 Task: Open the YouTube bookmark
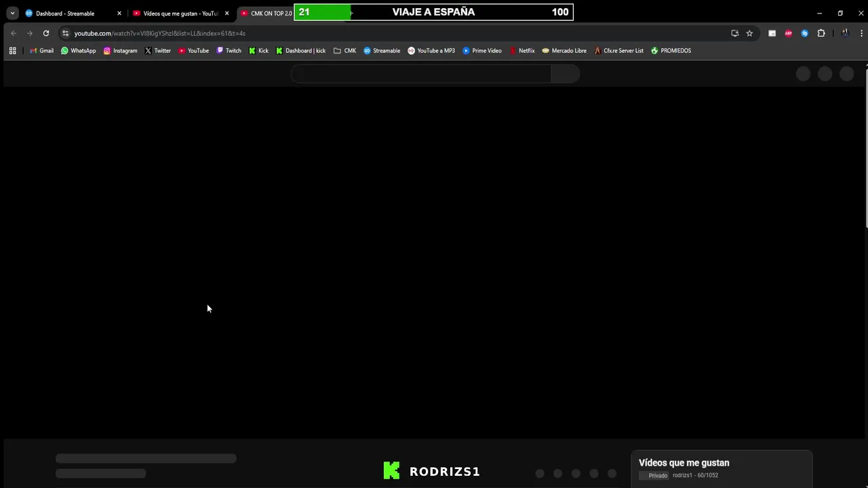pyautogui.click(x=193, y=51)
